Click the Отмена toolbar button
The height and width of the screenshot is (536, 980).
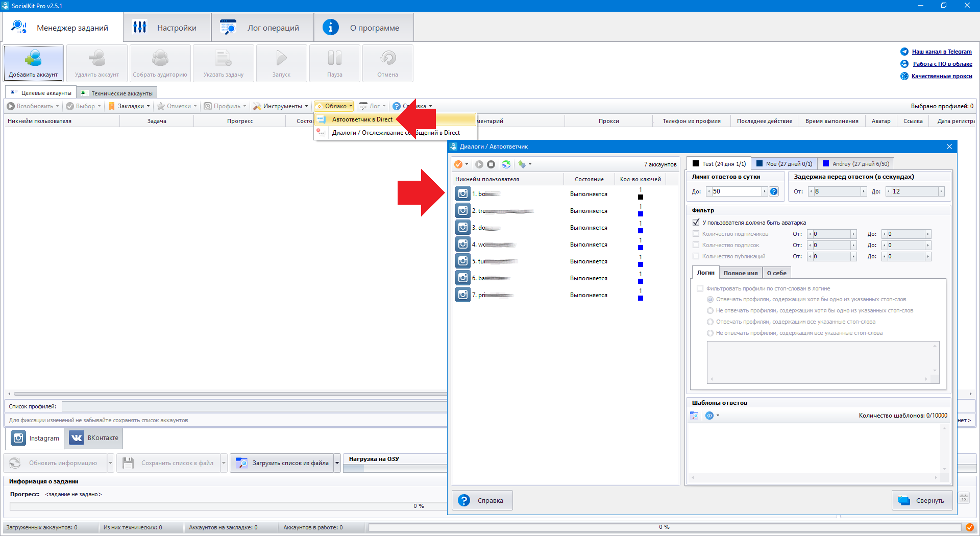pyautogui.click(x=388, y=63)
